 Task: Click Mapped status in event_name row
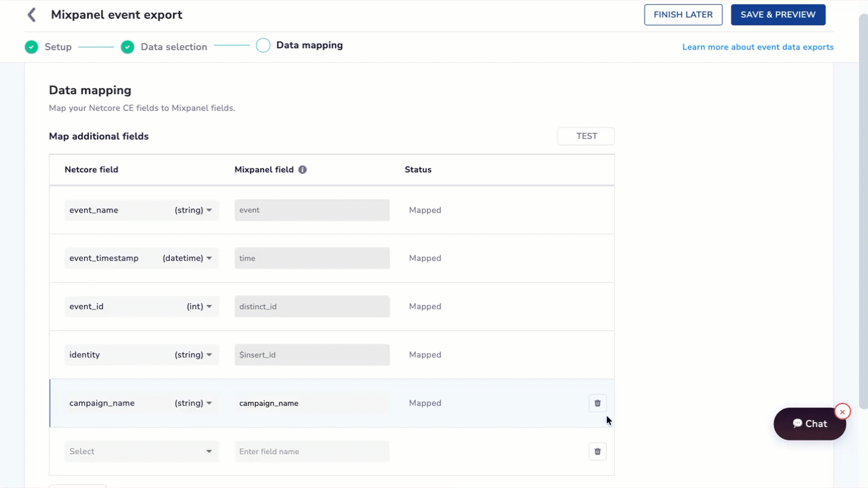pyautogui.click(x=425, y=210)
